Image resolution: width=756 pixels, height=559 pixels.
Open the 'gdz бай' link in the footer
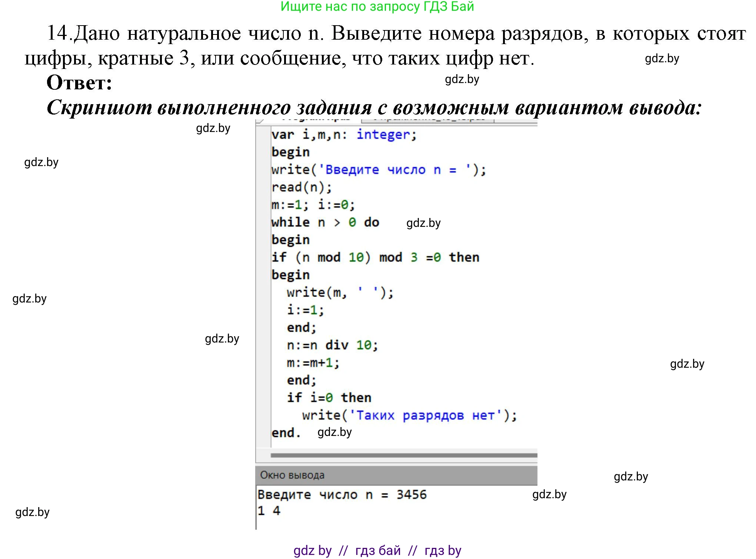coord(379,550)
